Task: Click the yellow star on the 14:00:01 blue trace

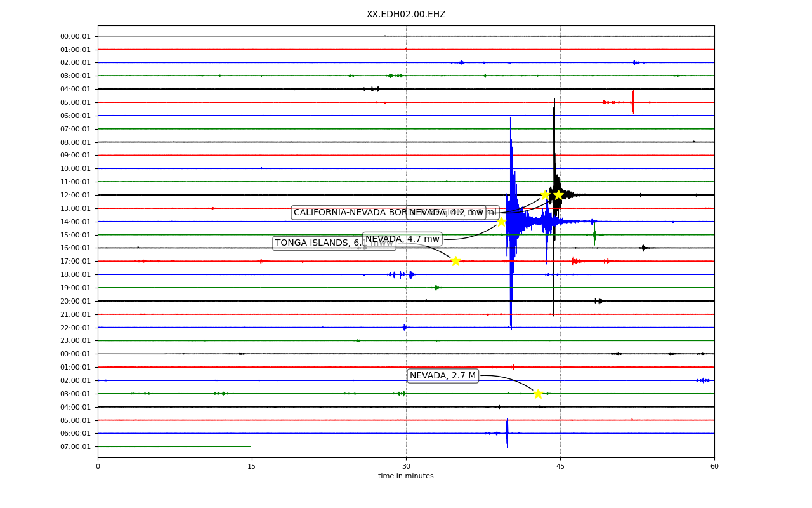Action: (x=501, y=222)
